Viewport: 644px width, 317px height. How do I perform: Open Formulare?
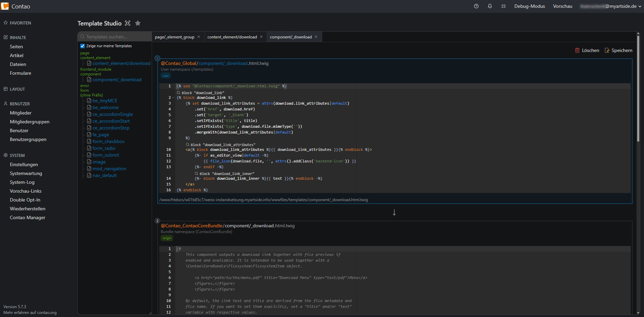click(x=20, y=73)
